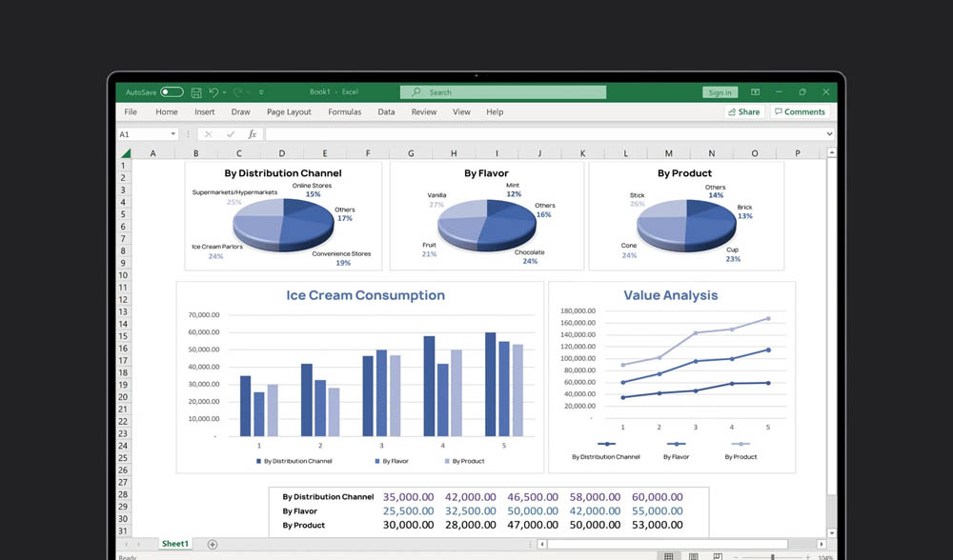Open the Ribbon Display Options icon

pos(755,92)
